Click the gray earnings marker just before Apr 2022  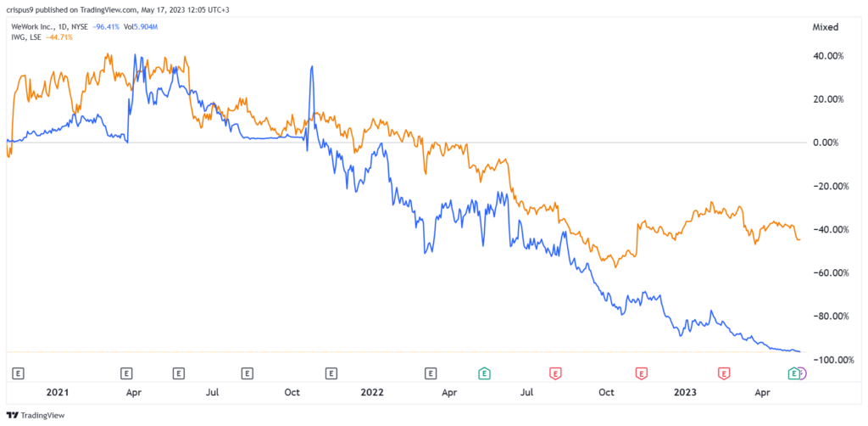coord(431,373)
